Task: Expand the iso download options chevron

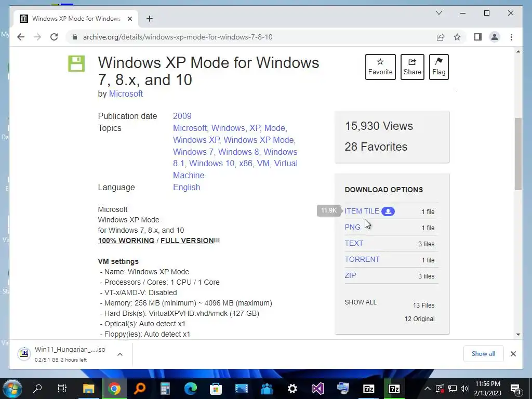Action: tap(120, 354)
